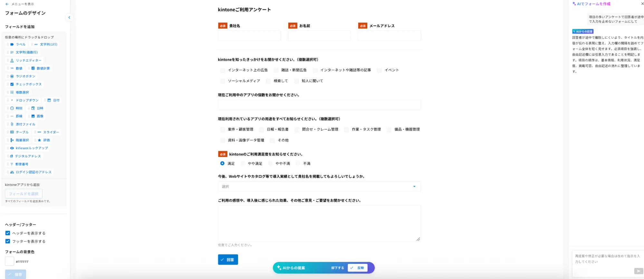Toggle ヘッダーを表示する checkbox
This screenshot has width=644, height=279.
[x=8, y=233]
